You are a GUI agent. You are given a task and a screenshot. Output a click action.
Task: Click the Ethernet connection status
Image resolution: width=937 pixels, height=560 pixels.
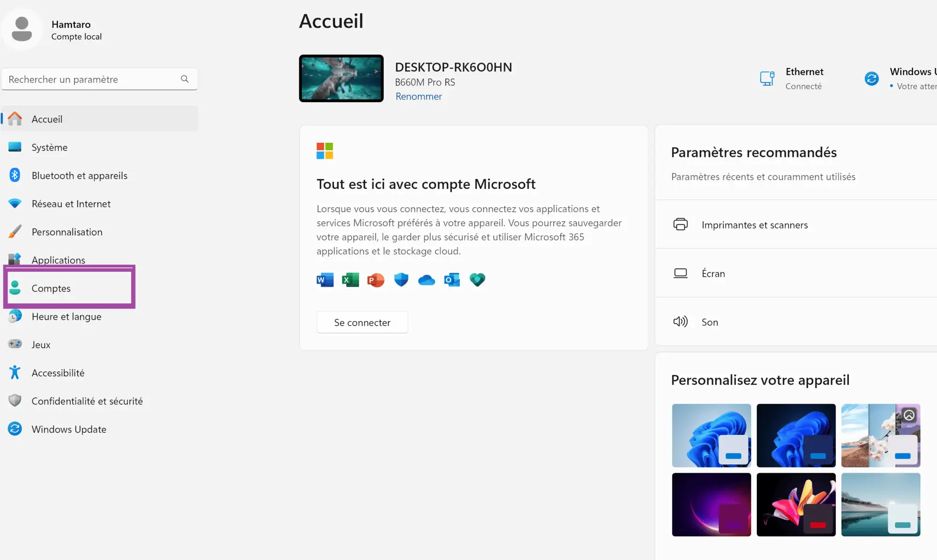coord(804,78)
